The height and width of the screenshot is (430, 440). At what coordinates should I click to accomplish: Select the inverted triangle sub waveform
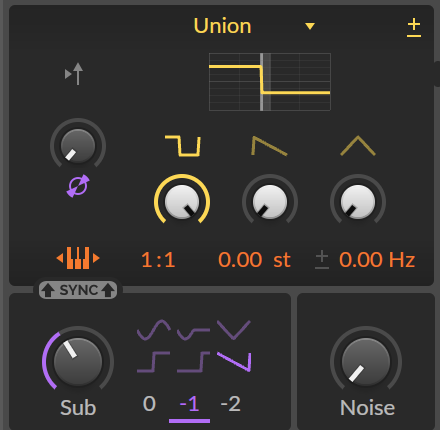pyautogui.click(x=234, y=330)
